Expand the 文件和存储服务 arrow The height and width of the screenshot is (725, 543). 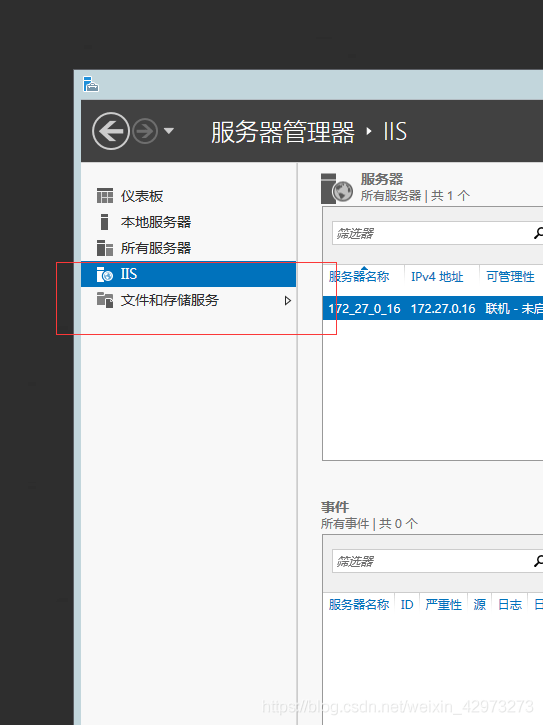coord(288,301)
